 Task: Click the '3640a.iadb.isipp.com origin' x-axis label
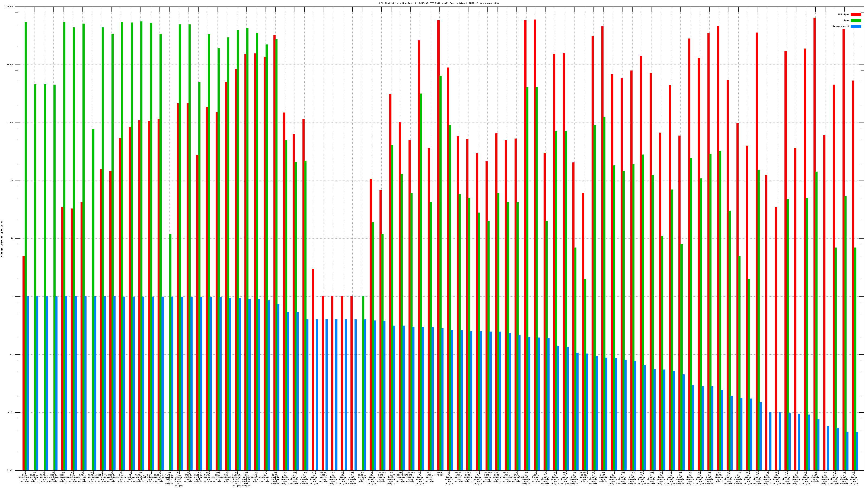point(324,477)
